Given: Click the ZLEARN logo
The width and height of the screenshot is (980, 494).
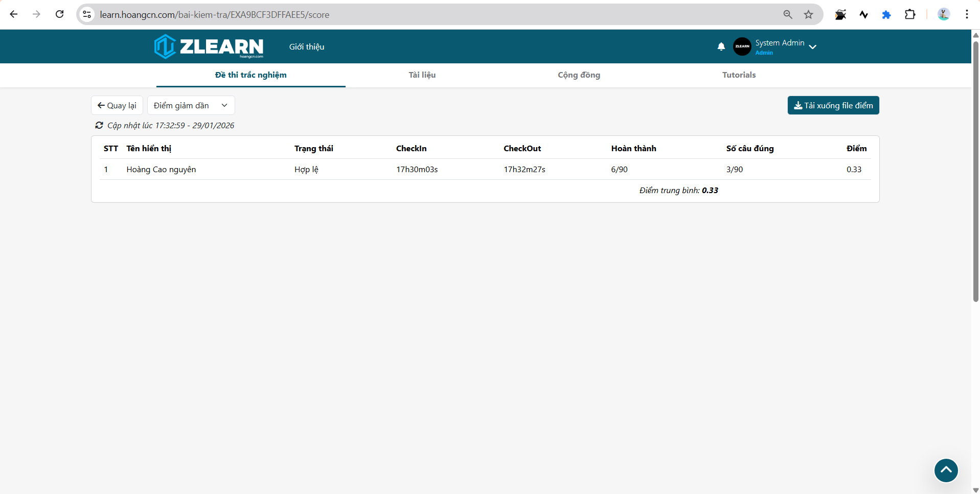Looking at the screenshot, I should [209, 46].
